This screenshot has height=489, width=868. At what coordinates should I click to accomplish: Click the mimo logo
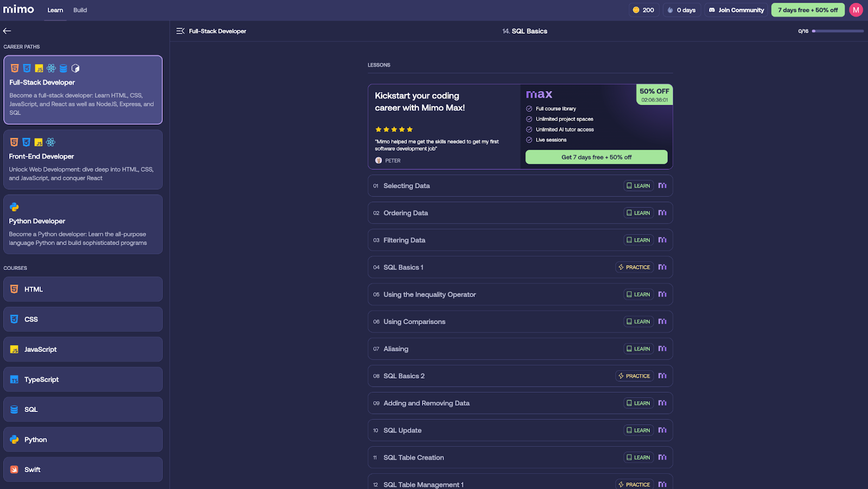pos(18,9)
